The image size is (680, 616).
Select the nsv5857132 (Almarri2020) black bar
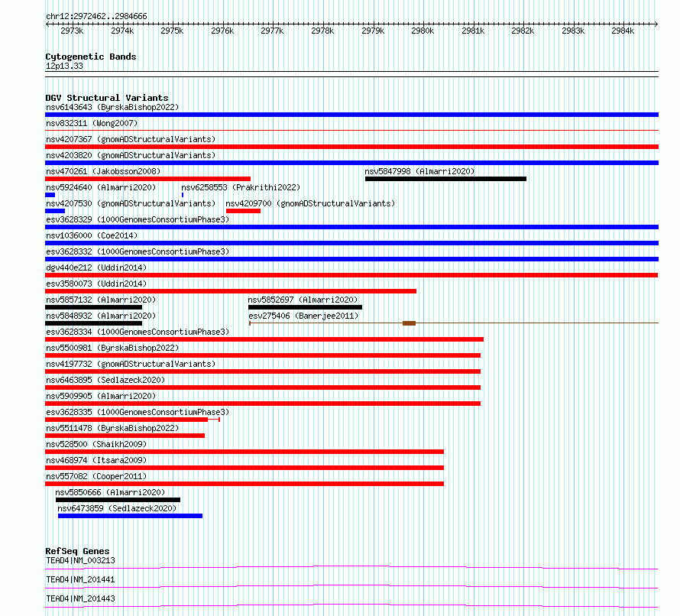94,307
